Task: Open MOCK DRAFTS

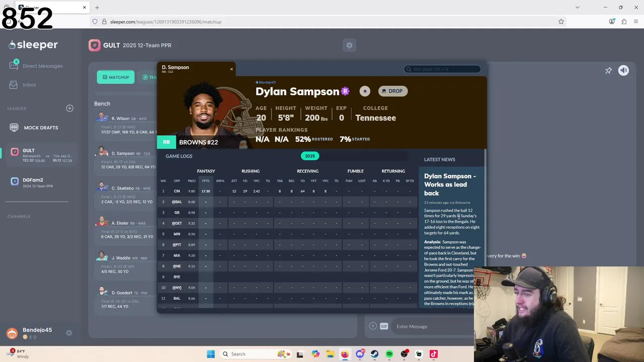Action: 34,128
